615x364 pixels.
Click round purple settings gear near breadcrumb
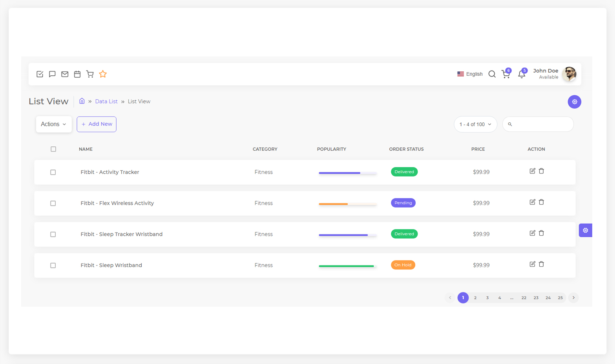(574, 102)
